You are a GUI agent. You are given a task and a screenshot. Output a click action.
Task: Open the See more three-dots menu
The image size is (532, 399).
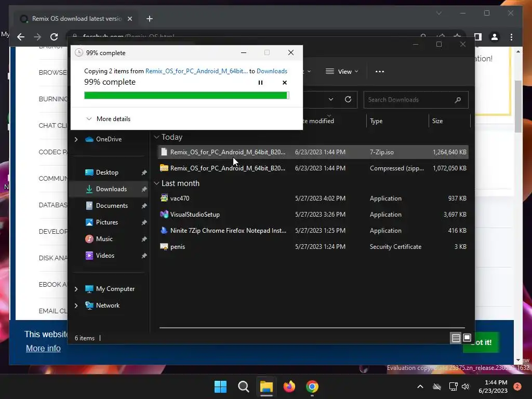[x=380, y=72]
